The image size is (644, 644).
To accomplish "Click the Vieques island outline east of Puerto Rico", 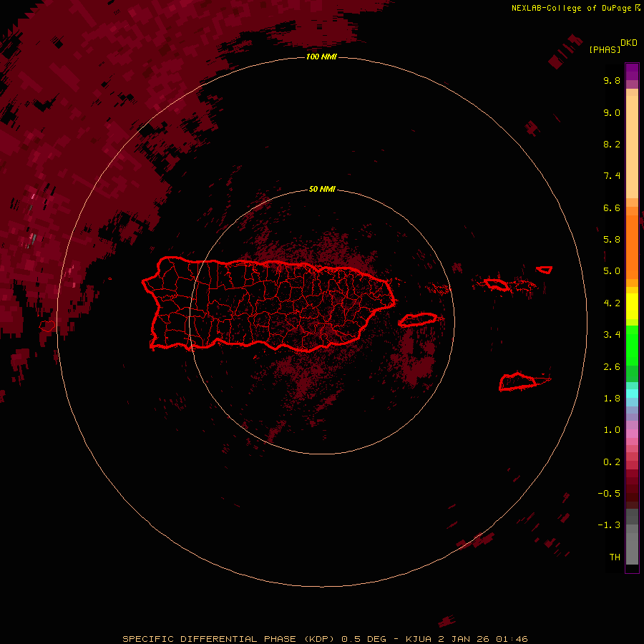I will point(418,320).
